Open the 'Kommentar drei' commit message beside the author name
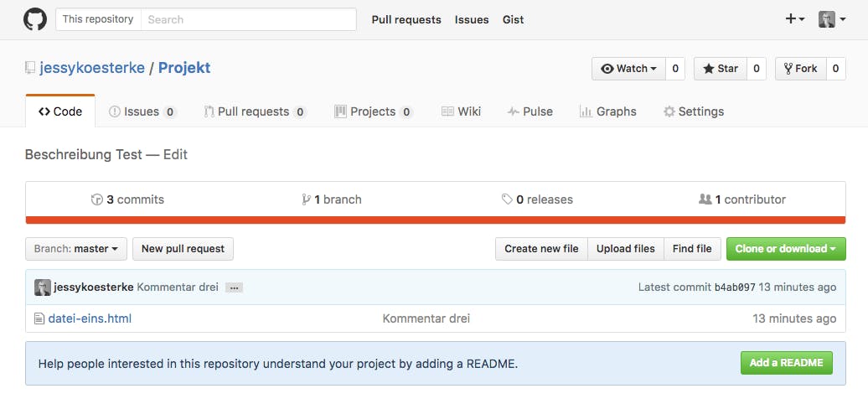Screen dimensions: 868x409 tap(178, 287)
